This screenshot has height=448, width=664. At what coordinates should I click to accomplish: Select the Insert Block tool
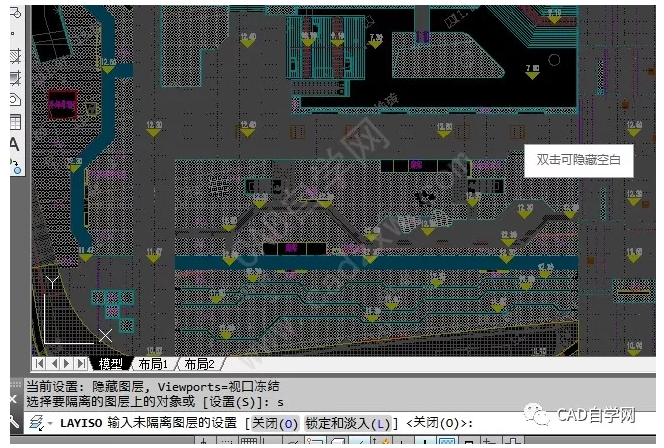click(15, 14)
